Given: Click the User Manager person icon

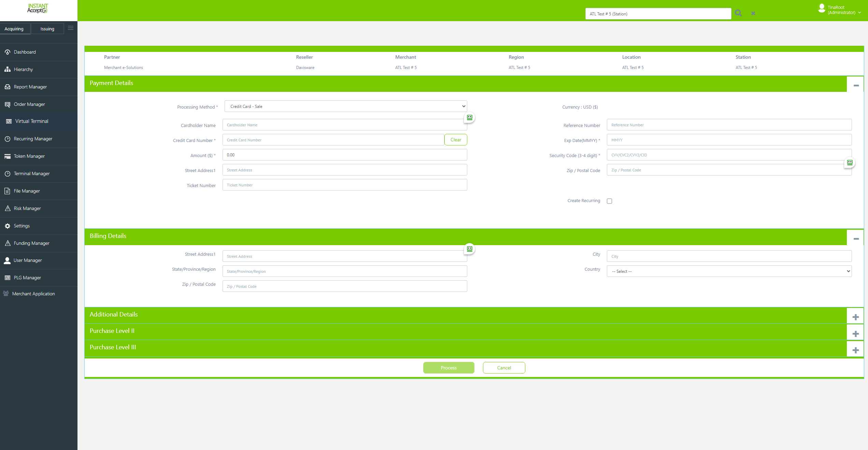Looking at the screenshot, I should (7, 261).
